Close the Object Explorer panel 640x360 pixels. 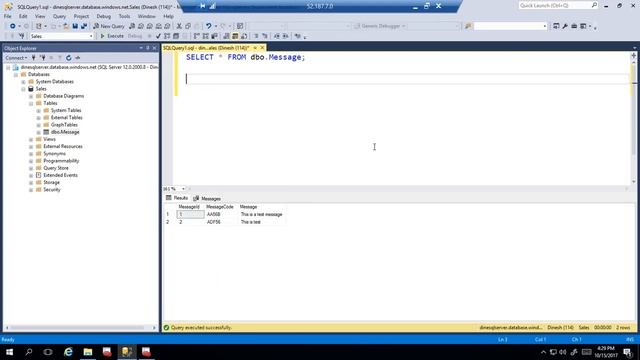[x=154, y=48]
